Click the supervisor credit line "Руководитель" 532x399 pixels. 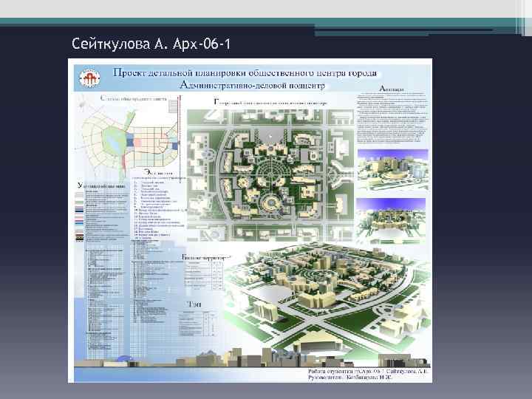350,378
